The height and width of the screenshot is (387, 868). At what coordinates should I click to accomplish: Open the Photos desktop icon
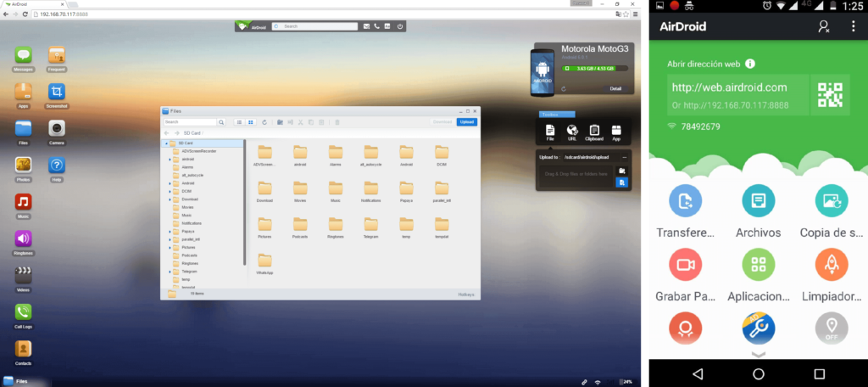[23, 165]
